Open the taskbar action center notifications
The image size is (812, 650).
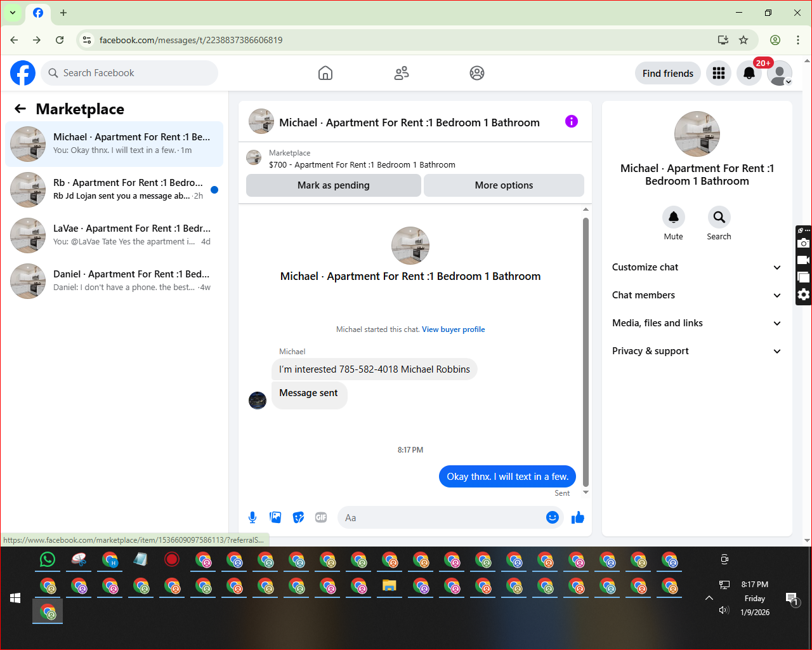[x=792, y=598]
